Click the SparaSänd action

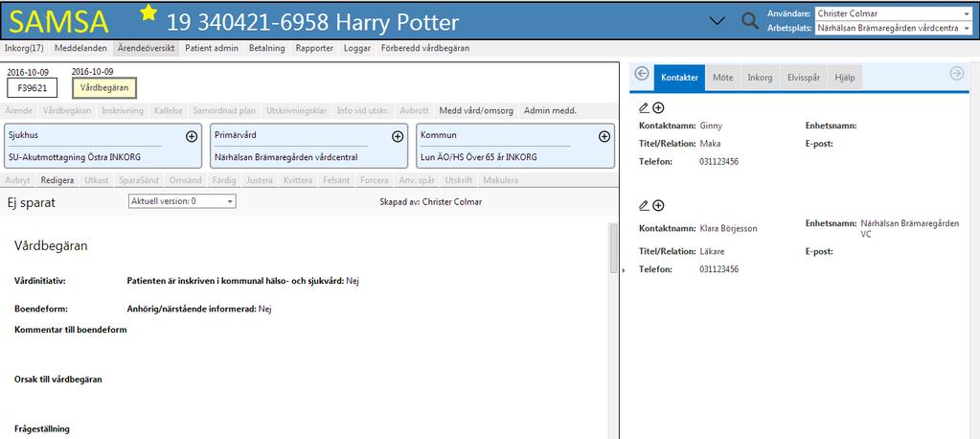click(139, 180)
